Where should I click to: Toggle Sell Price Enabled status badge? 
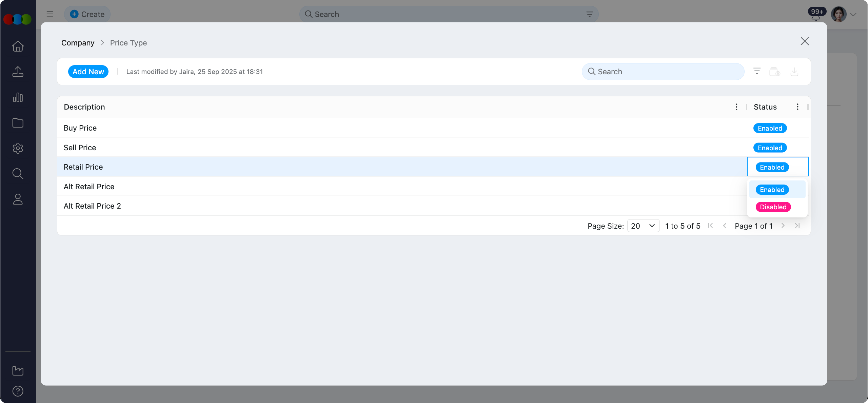[x=770, y=148]
